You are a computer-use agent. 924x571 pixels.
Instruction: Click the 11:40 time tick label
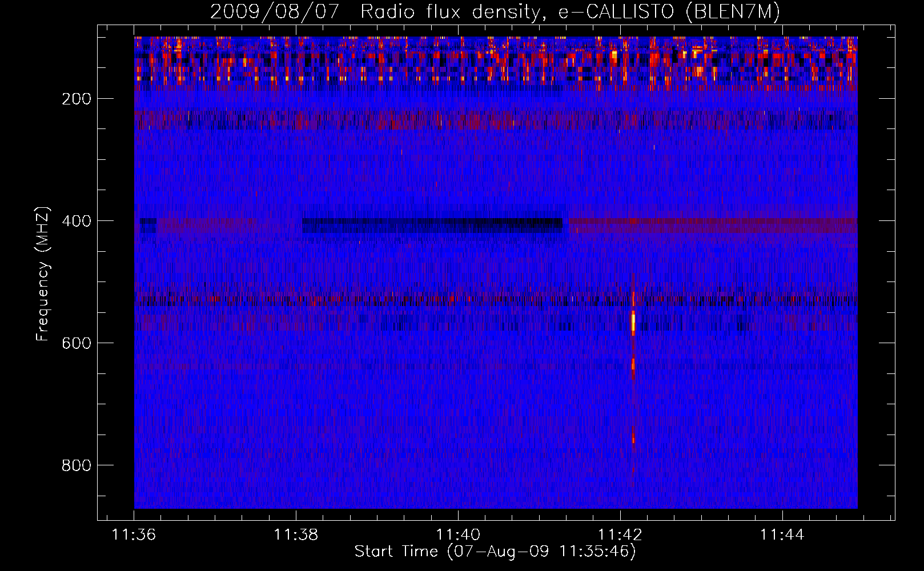(x=458, y=534)
